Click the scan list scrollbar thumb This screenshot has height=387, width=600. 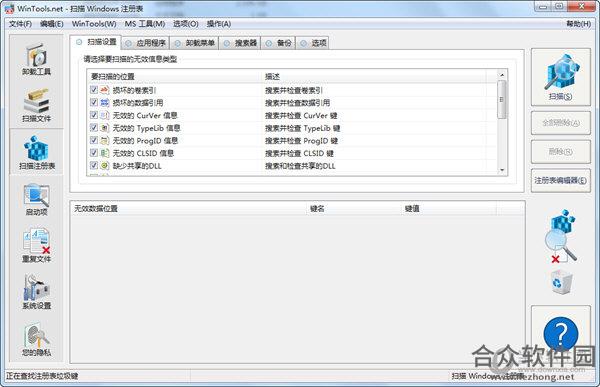coord(502,100)
